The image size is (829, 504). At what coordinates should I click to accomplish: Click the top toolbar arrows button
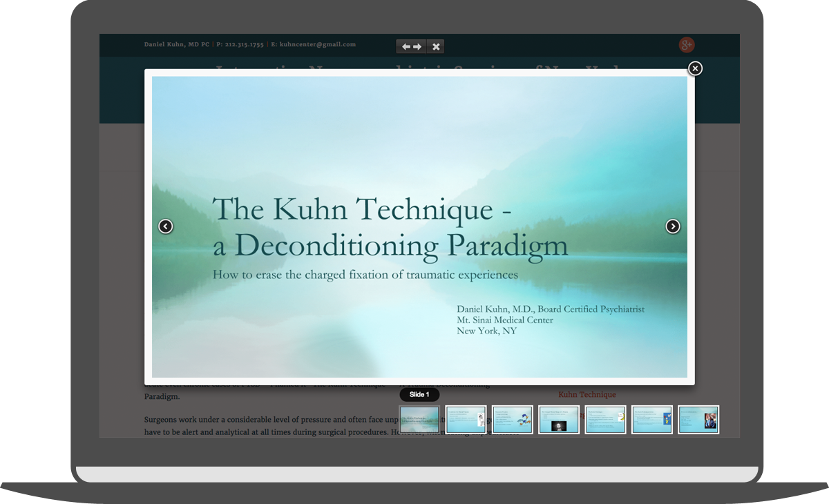[x=412, y=46]
